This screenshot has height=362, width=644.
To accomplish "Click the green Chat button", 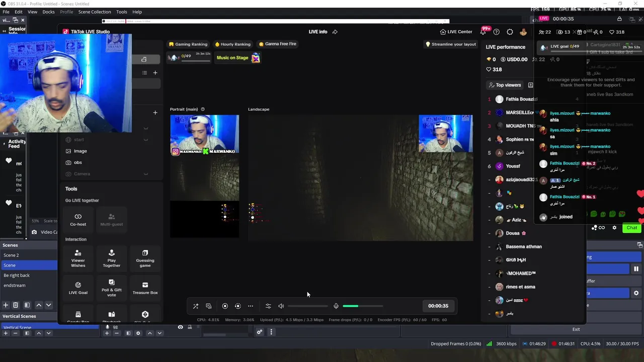I will (x=632, y=228).
